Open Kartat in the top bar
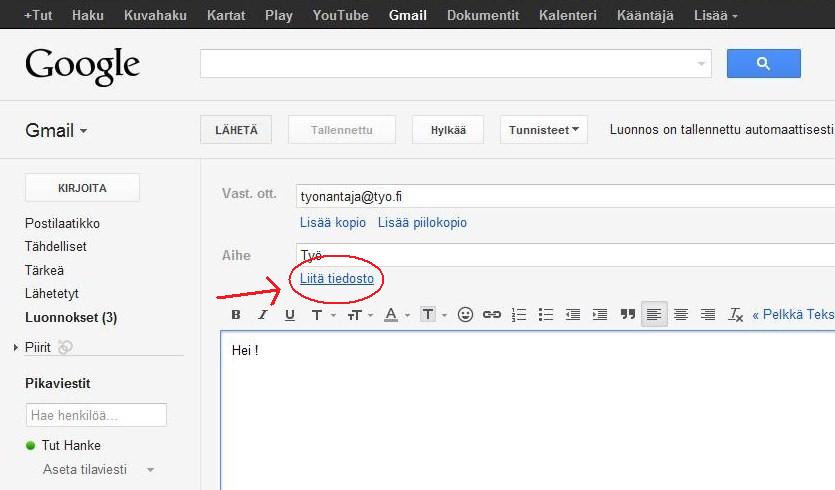Image resolution: width=835 pixels, height=490 pixels. click(x=226, y=15)
